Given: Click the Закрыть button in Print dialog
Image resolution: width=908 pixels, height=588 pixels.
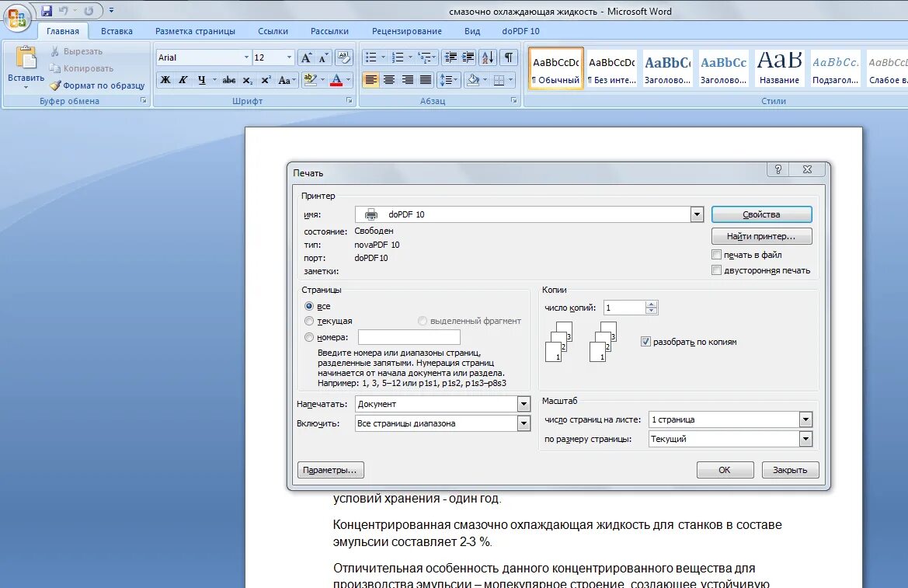Looking at the screenshot, I should click(790, 470).
